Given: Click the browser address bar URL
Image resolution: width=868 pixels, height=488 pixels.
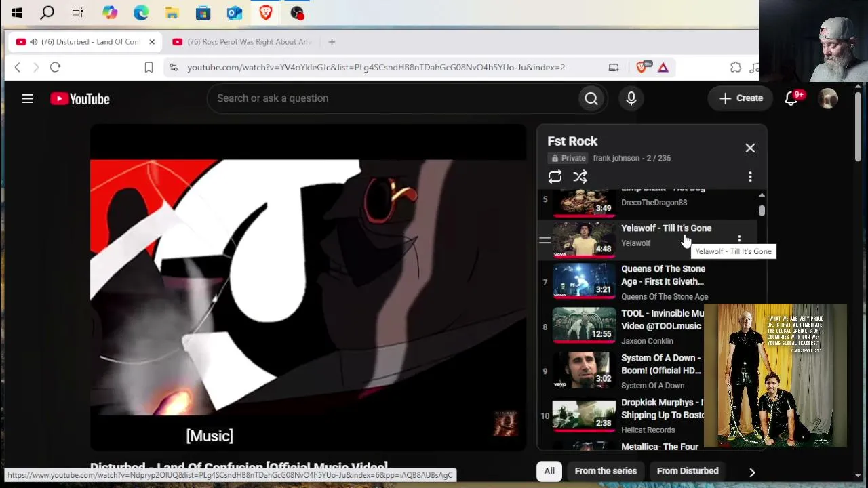Looking at the screenshot, I should (376, 67).
